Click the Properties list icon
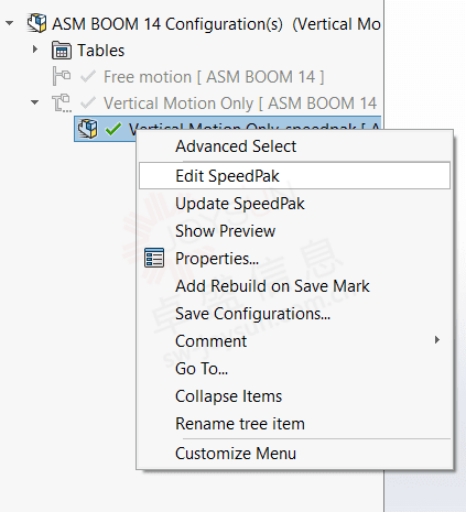 [154, 258]
